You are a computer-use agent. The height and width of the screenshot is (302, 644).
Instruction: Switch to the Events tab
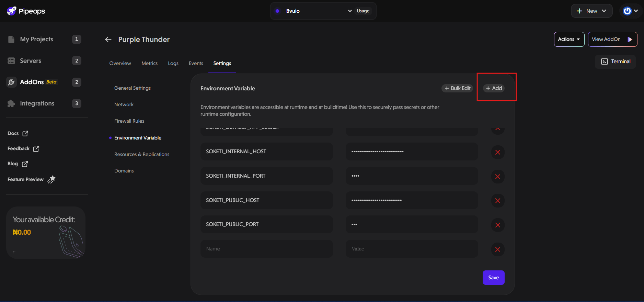pos(196,63)
